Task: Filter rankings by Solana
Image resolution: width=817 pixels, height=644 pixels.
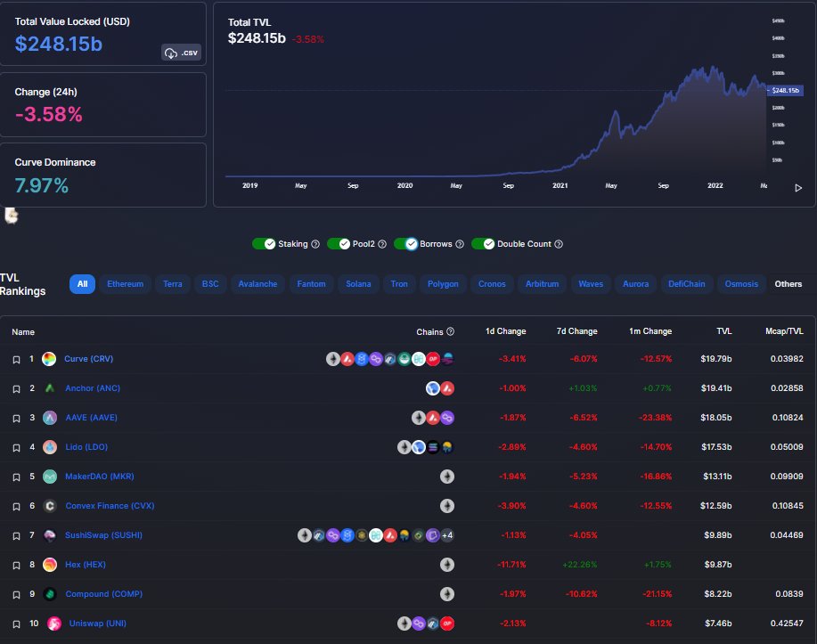Action: pyautogui.click(x=358, y=284)
